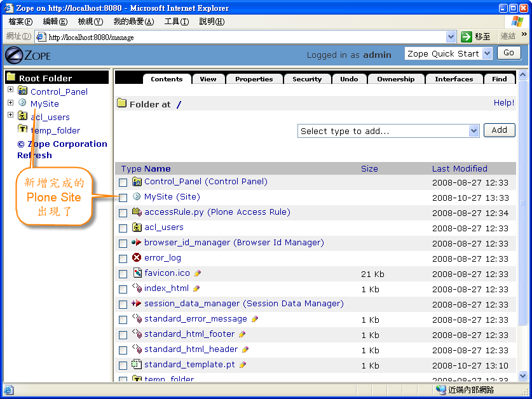Click the Refresh link in the sidebar
This screenshot has height=399, width=532.
tap(34, 155)
